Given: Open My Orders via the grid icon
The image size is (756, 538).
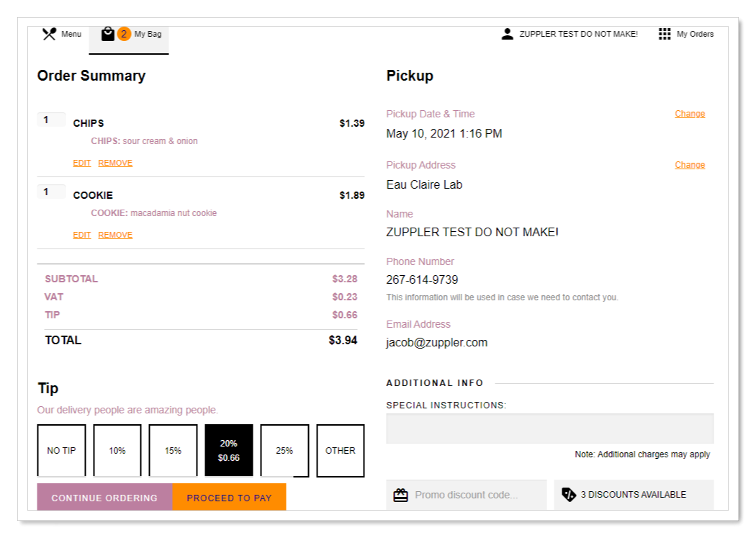Looking at the screenshot, I should [664, 33].
